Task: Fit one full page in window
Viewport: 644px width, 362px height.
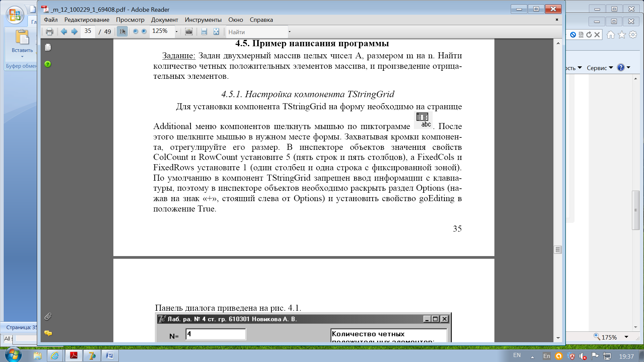Action: click(x=216, y=32)
